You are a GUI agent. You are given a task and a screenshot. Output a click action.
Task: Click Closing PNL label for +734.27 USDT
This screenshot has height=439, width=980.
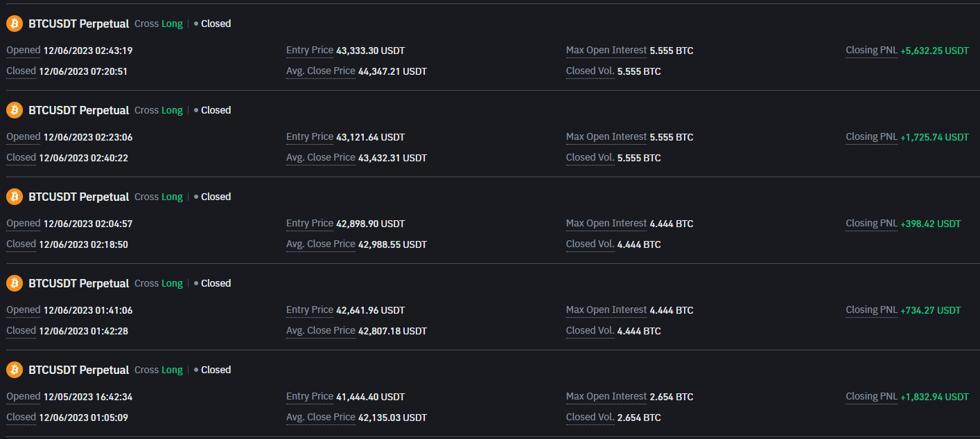871,310
